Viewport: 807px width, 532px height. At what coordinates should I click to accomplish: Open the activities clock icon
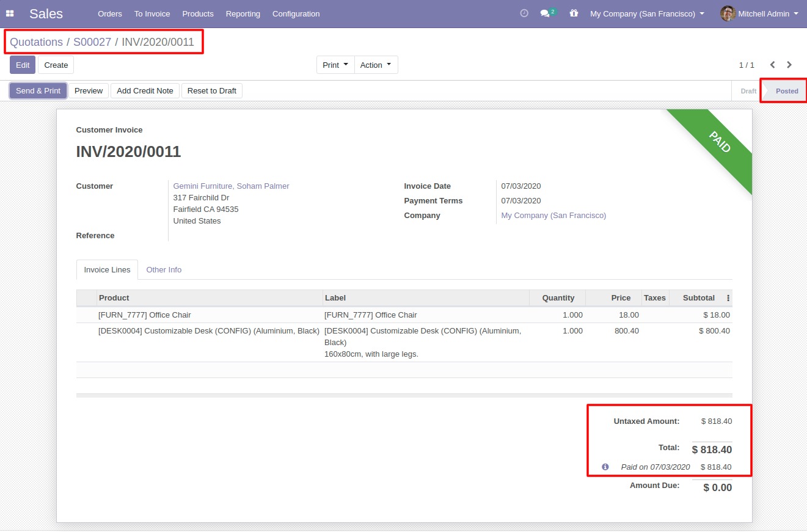coord(524,13)
